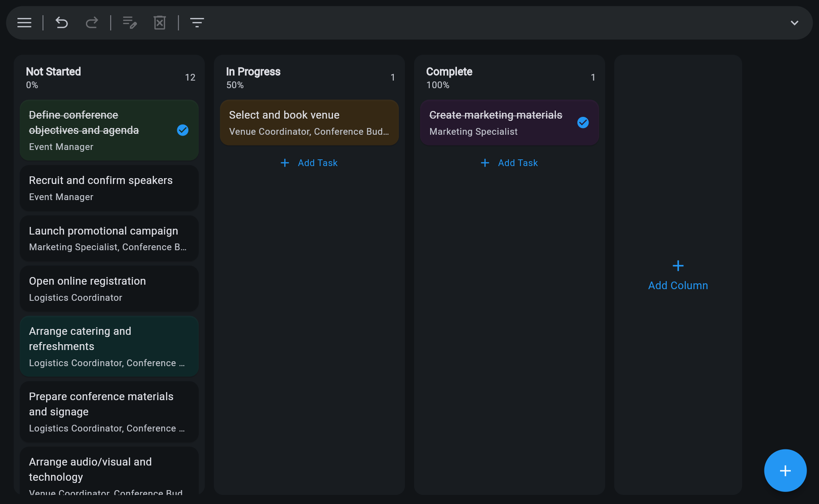Uncheck completion on 'Define conference objectives and agenda'
The height and width of the screenshot is (504, 819).
click(182, 130)
